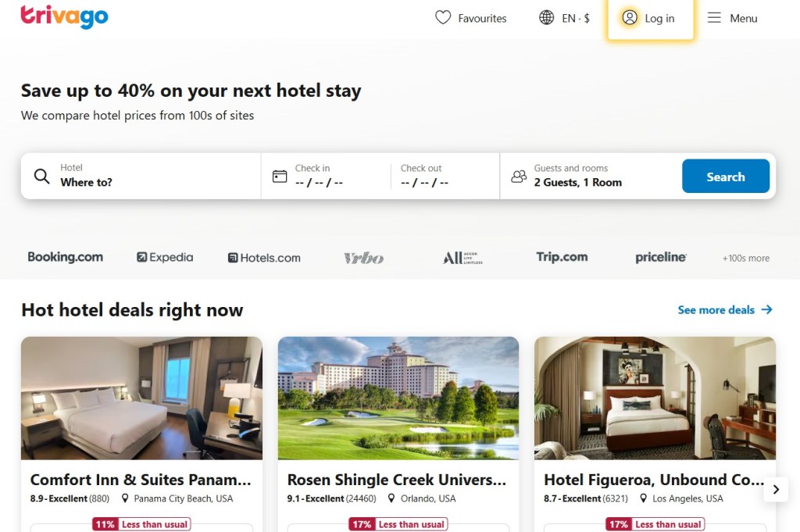Click the location pin for Orlando, USA
Viewport: 800px width, 532px height.
click(x=391, y=498)
